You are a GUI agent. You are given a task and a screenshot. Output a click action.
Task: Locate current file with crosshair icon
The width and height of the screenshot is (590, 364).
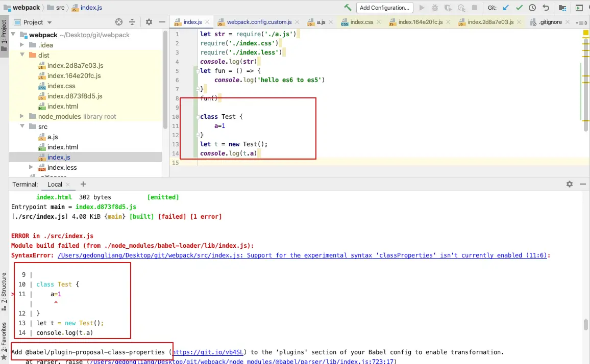119,22
